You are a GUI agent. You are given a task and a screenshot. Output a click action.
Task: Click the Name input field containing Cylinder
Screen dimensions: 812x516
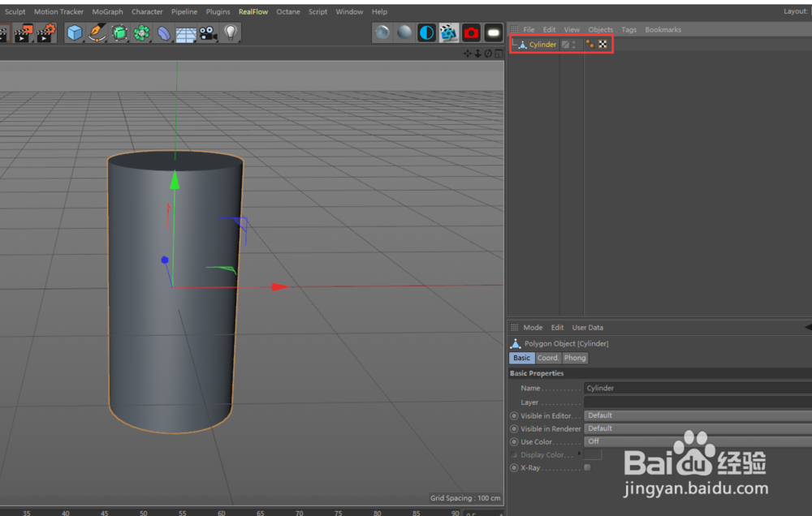pos(698,388)
